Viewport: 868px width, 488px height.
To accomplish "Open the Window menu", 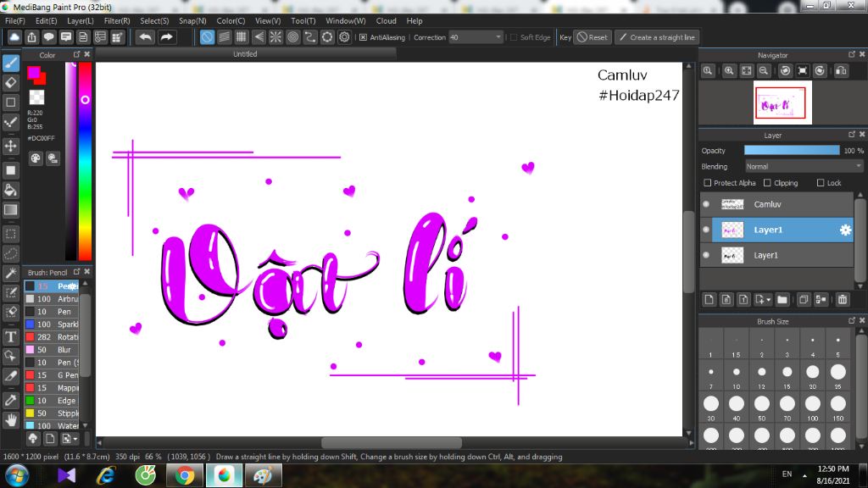I will tap(346, 21).
